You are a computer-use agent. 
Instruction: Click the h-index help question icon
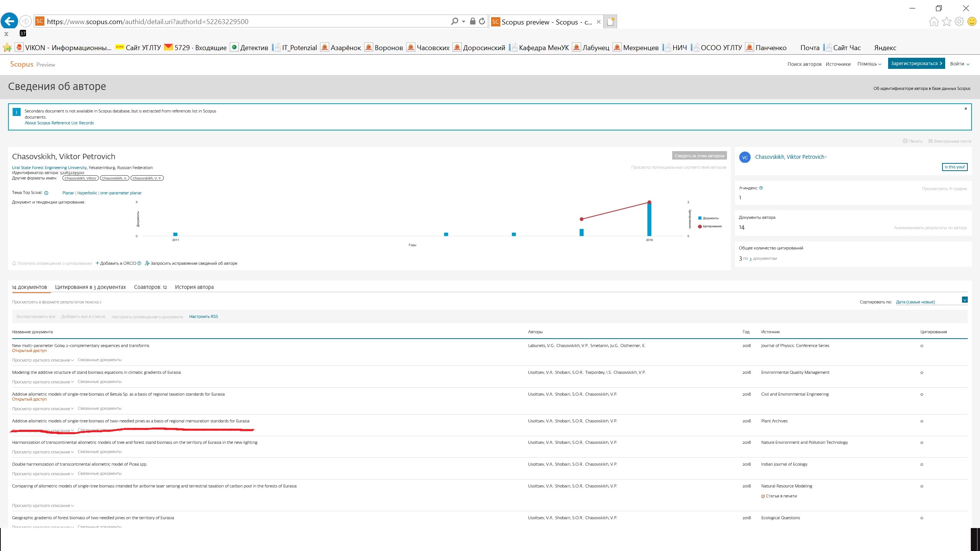click(761, 188)
